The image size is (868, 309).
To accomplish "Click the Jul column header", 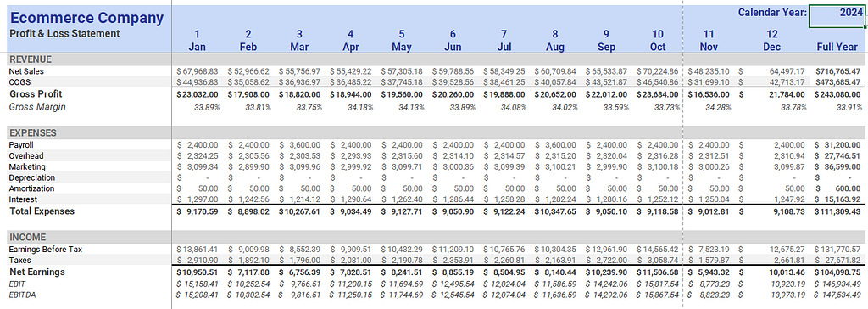I will pos(504,48).
